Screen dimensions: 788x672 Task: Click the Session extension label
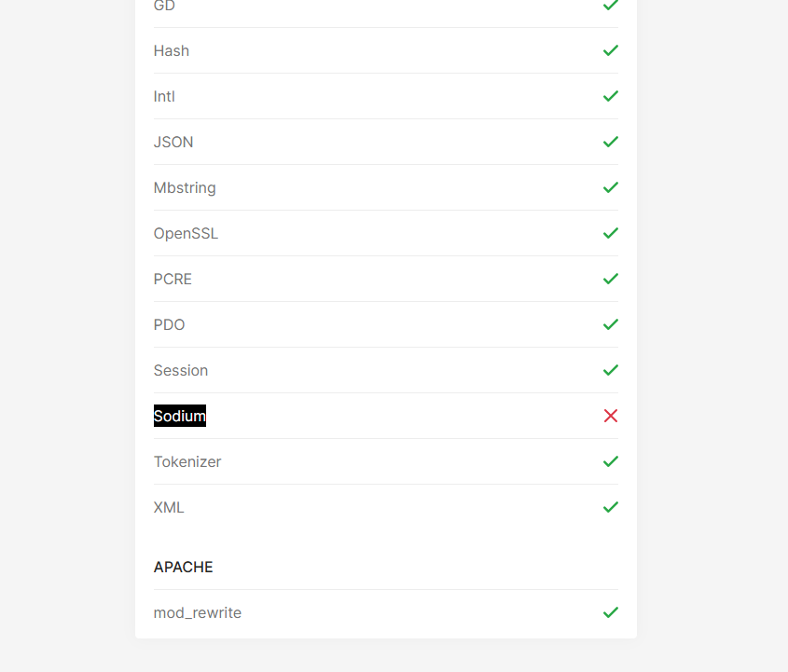(181, 371)
